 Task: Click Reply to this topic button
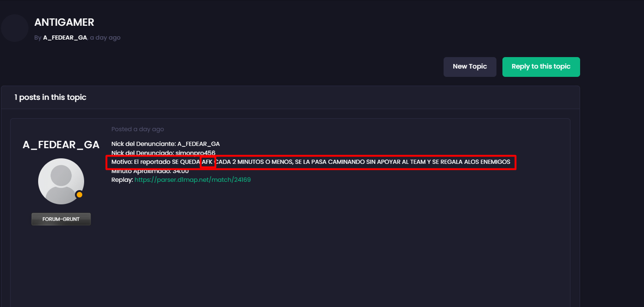point(541,67)
